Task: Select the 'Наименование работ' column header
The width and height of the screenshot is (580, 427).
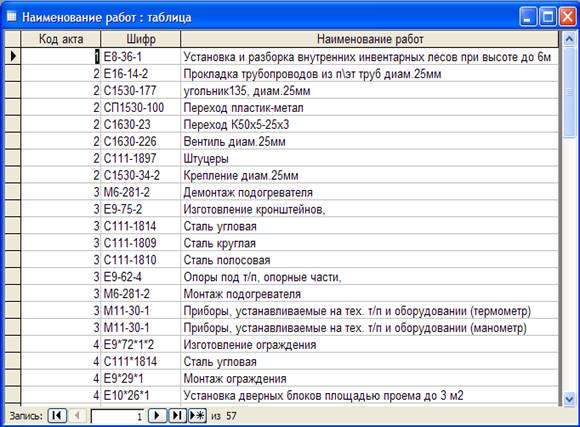Action: [x=370, y=39]
